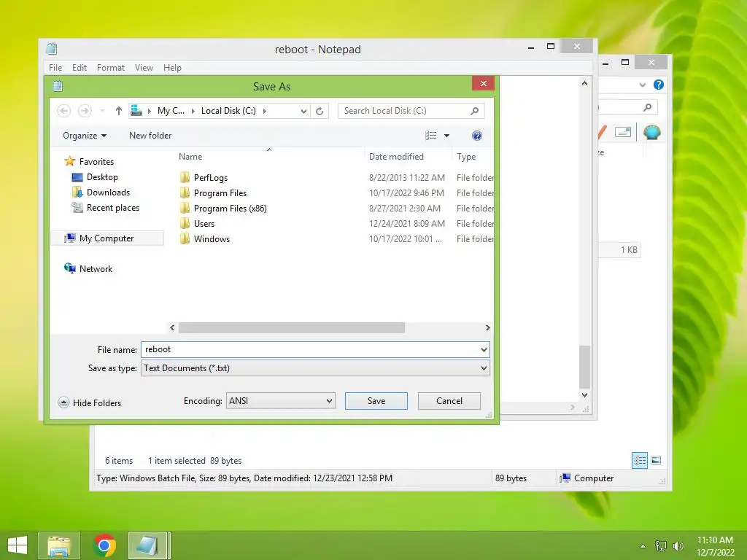Select the Windows folder icon
The image size is (747, 560).
click(x=185, y=238)
